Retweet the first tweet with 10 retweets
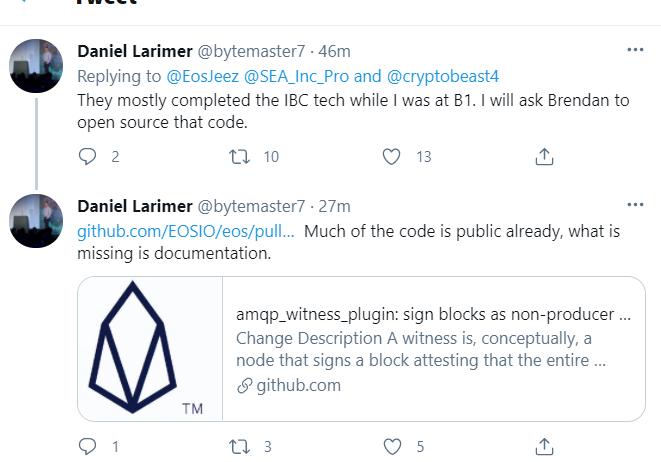Image resolution: width=661 pixels, height=462 pixels. [240, 156]
